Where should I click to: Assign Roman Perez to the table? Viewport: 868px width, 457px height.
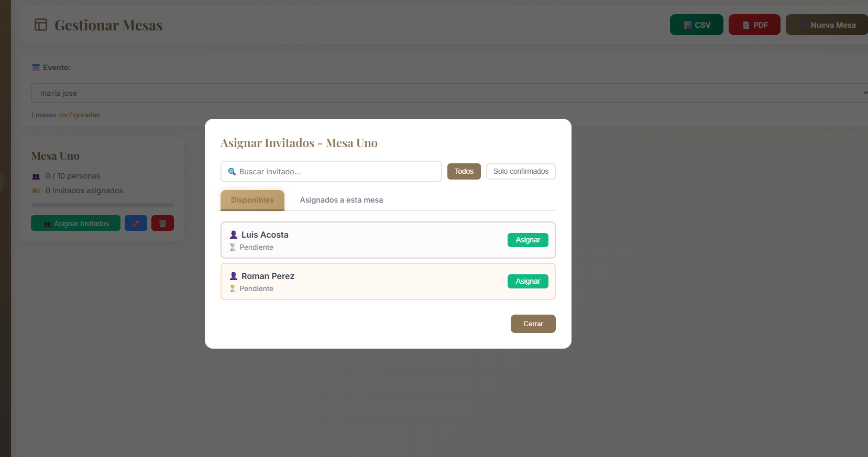[x=528, y=281]
